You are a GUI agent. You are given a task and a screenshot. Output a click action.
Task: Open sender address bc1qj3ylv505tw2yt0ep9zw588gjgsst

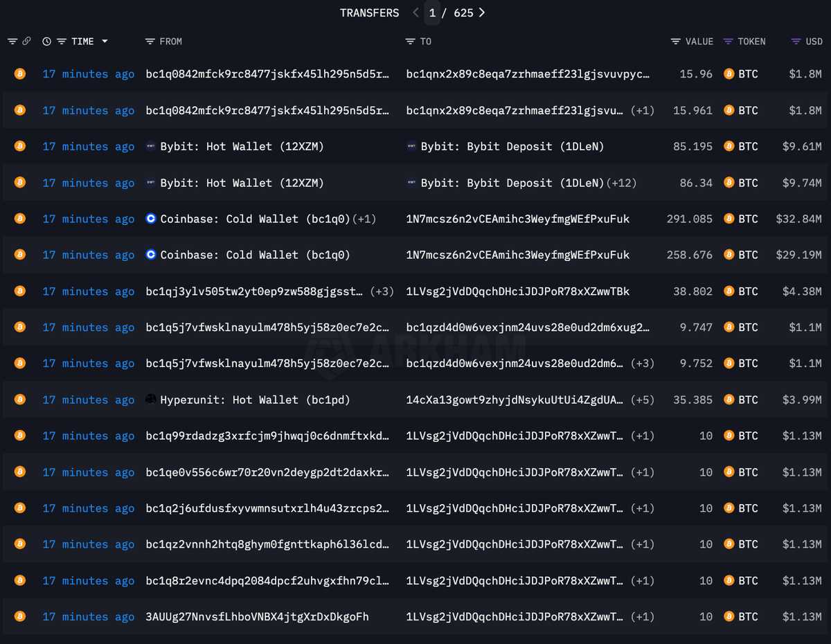point(255,291)
